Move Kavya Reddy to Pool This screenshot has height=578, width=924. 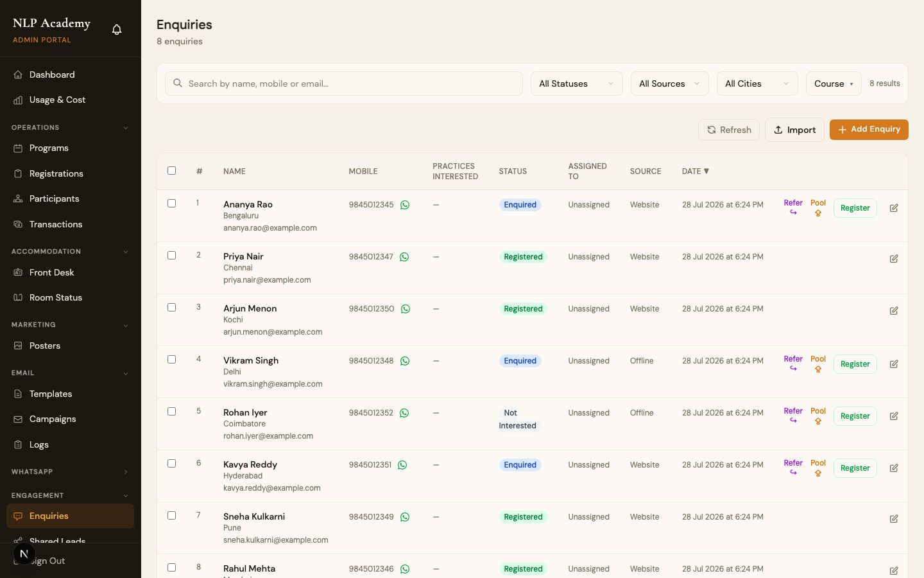818,468
